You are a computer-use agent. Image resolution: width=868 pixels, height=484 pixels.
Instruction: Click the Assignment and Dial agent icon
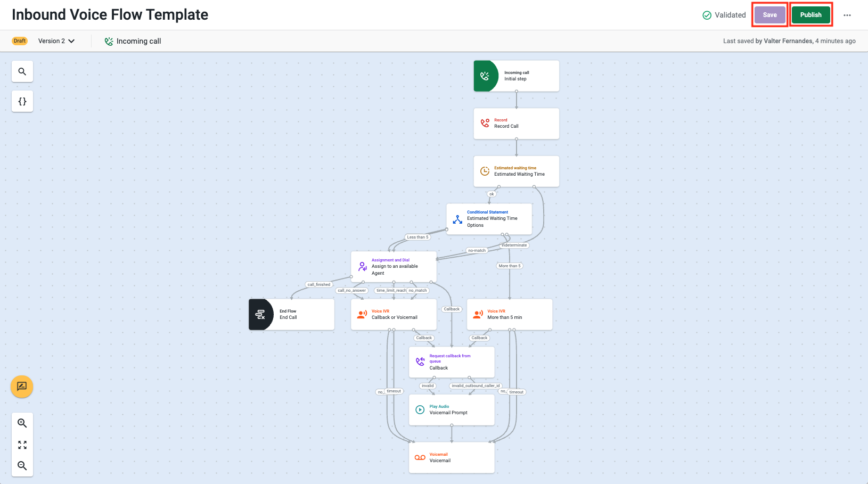[x=362, y=266]
